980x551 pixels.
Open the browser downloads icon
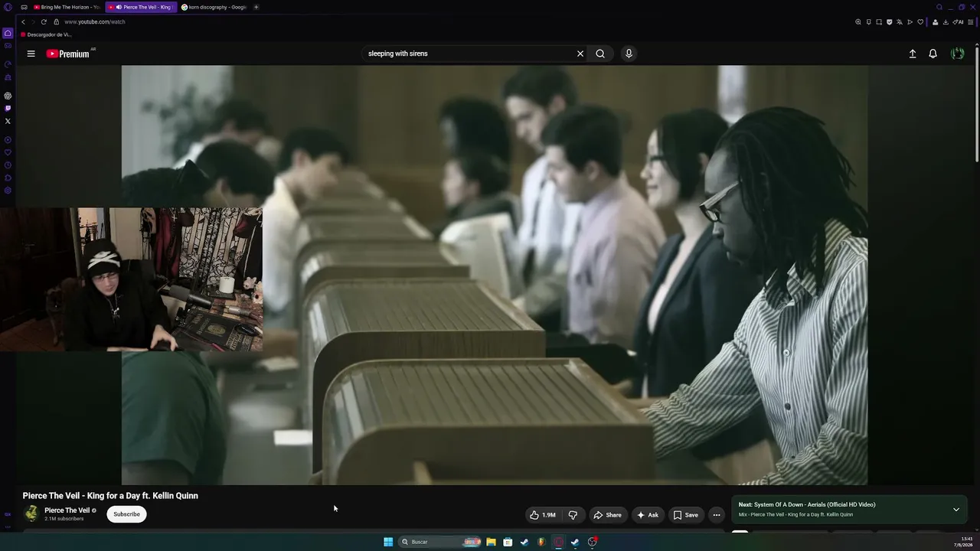(x=946, y=22)
